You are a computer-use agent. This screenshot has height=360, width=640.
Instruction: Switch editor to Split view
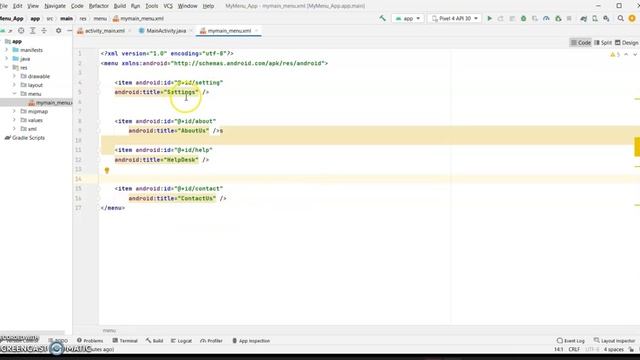click(603, 42)
